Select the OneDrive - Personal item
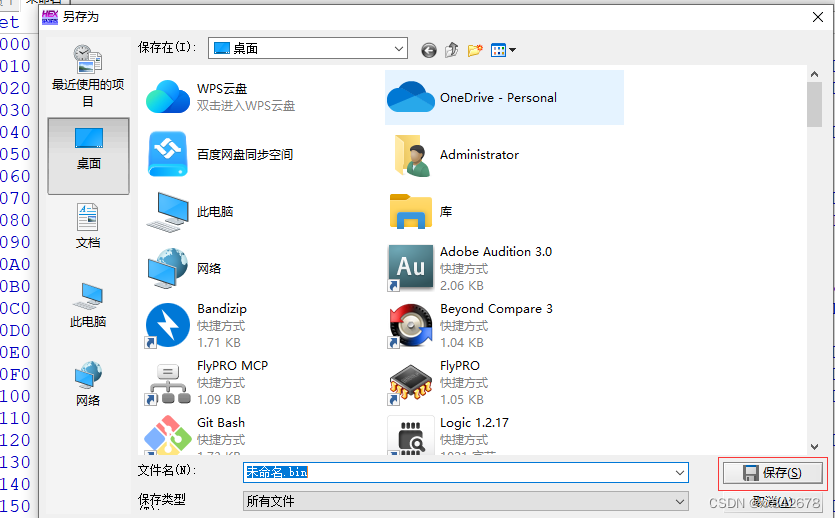The height and width of the screenshot is (518, 835). click(504, 97)
